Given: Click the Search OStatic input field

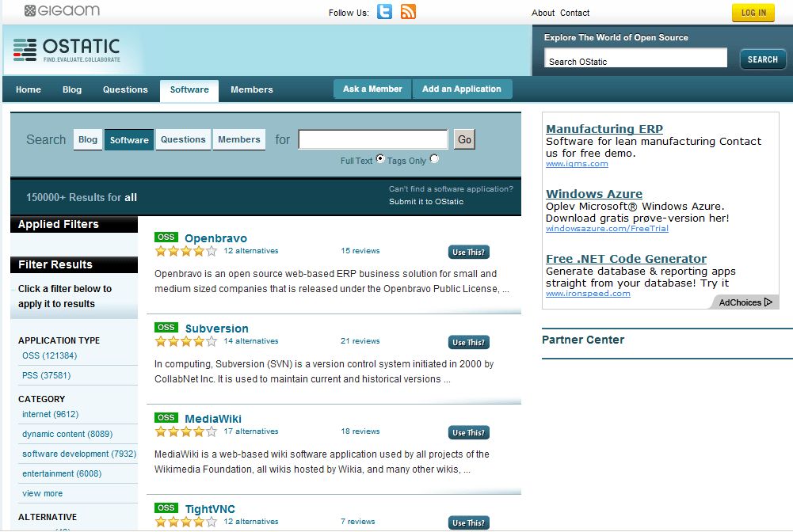Looking at the screenshot, I should click(635, 57).
